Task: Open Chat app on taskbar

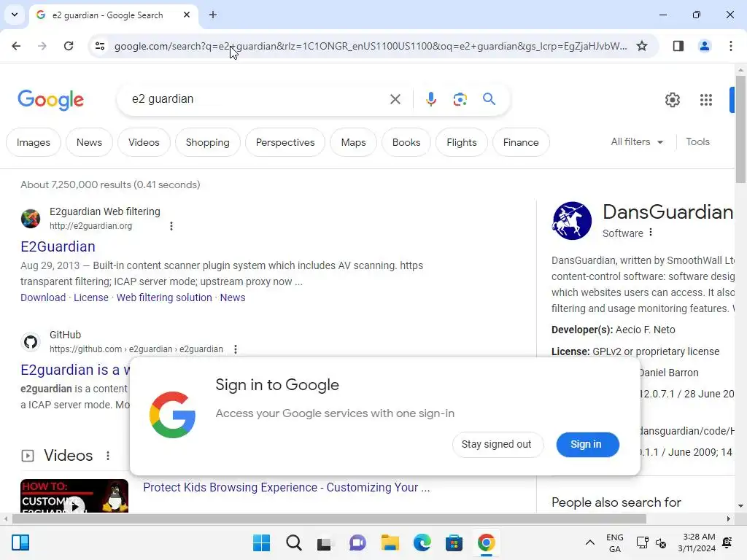Action: pyautogui.click(x=357, y=542)
